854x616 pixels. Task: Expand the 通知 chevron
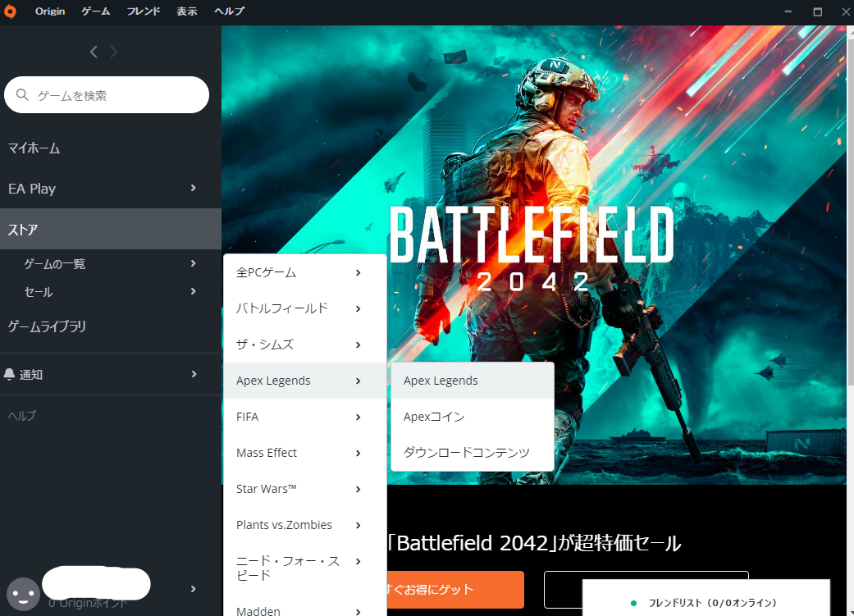tap(194, 374)
